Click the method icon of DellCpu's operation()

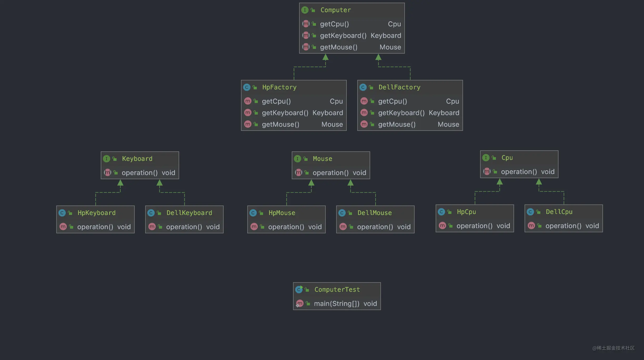531,226
